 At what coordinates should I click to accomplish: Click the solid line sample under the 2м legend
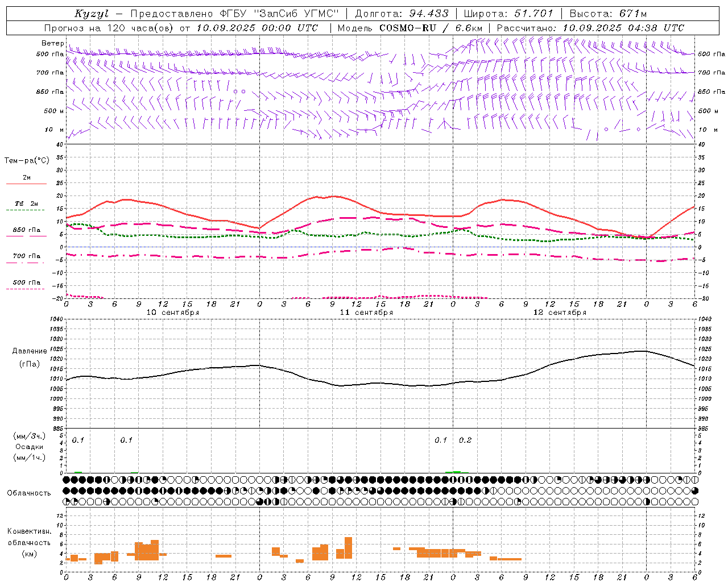26,184
